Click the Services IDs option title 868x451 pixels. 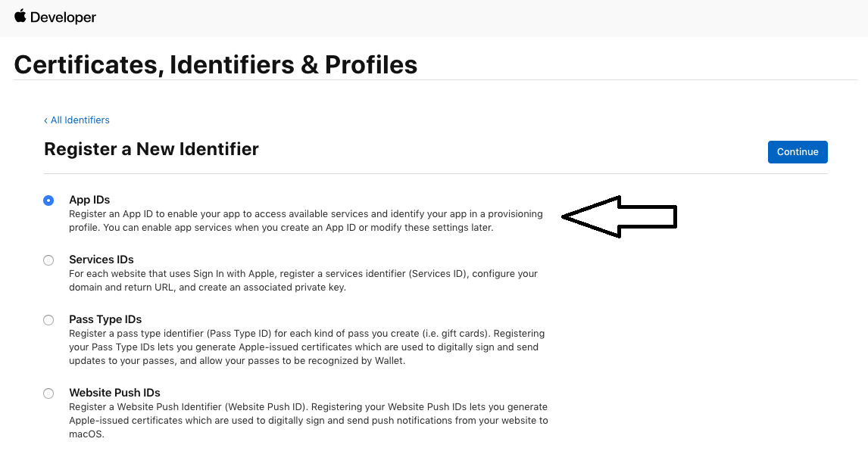101,260
